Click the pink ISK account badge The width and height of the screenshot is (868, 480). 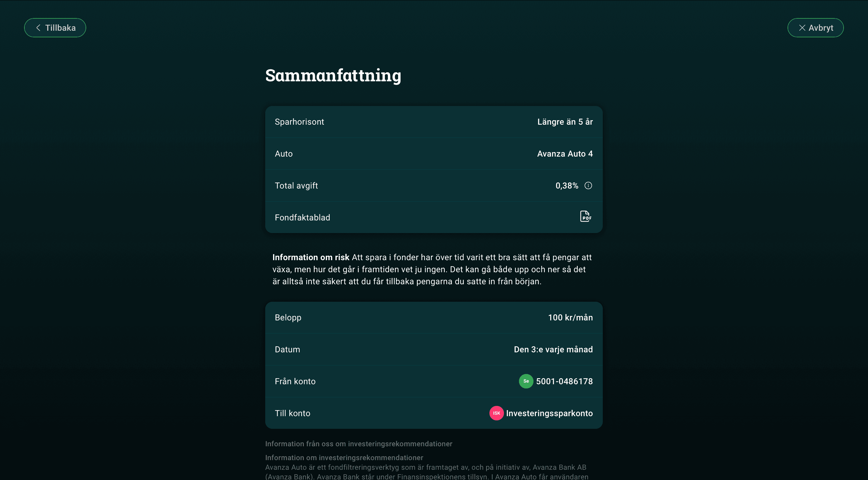coord(496,413)
